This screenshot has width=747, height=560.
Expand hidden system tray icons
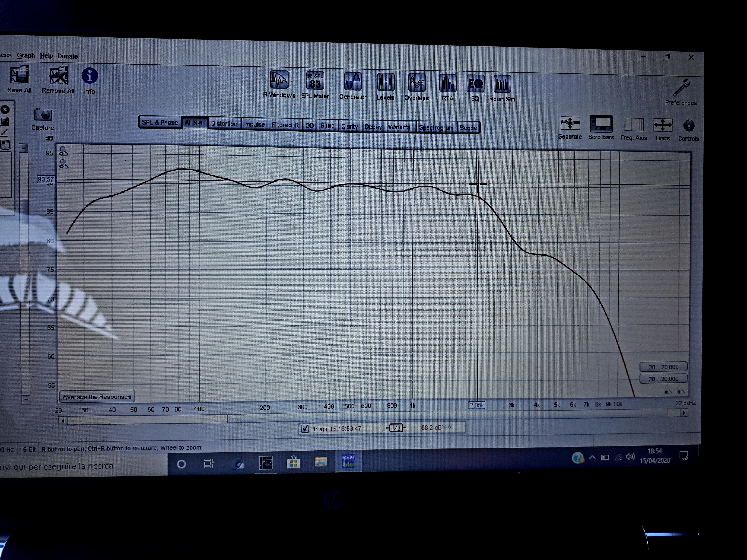(x=592, y=457)
